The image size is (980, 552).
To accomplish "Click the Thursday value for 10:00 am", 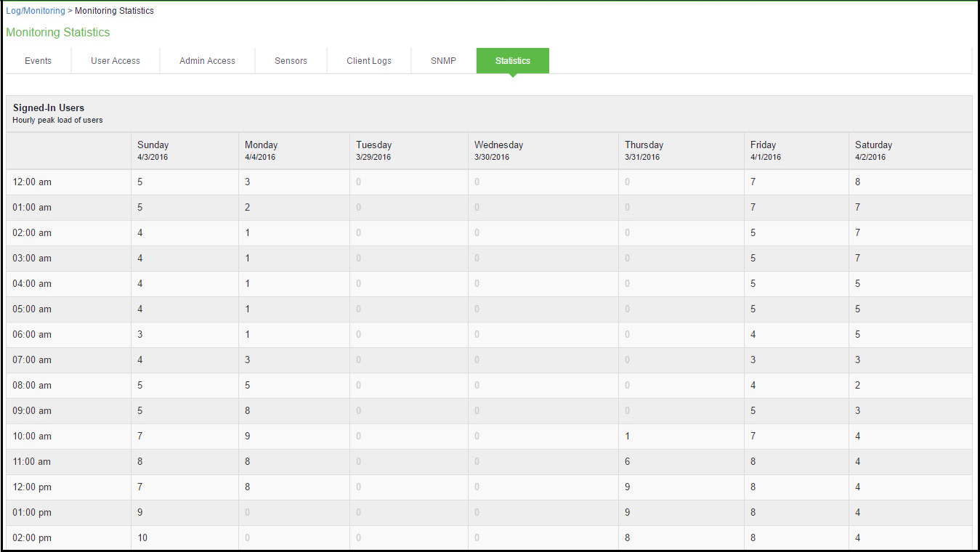I will pos(627,436).
